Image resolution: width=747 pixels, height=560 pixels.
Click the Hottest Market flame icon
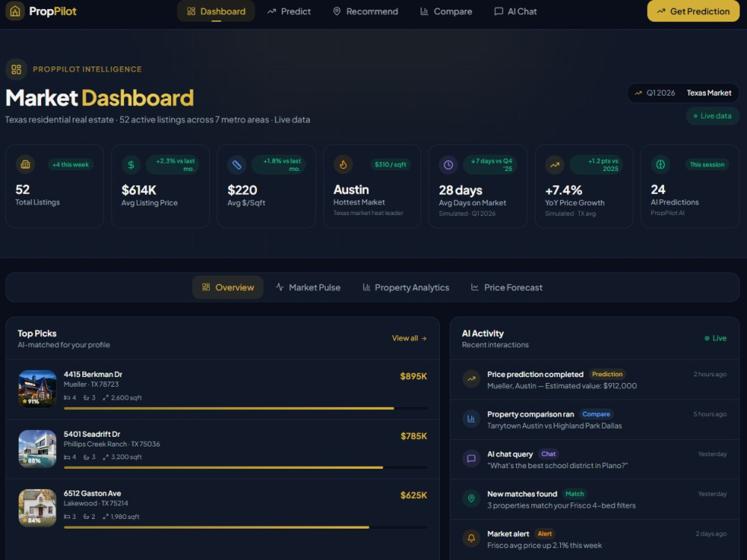tap(343, 164)
